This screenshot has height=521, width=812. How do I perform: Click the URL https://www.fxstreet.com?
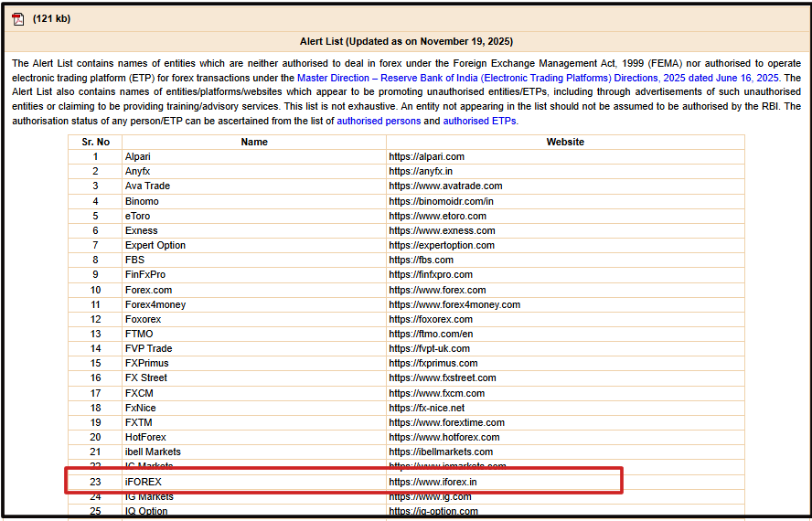point(443,377)
